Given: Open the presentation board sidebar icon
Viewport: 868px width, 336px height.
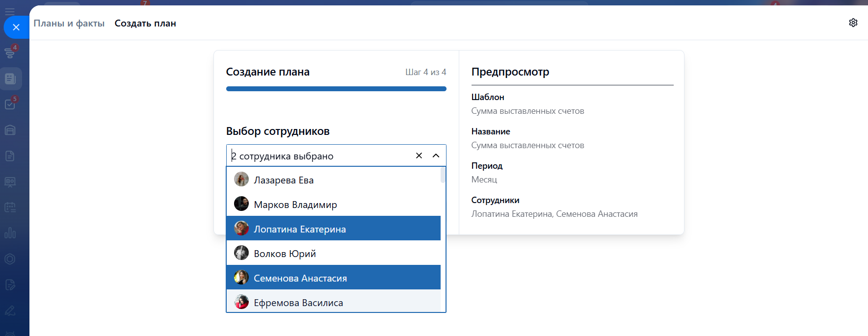Looking at the screenshot, I should [x=10, y=181].
